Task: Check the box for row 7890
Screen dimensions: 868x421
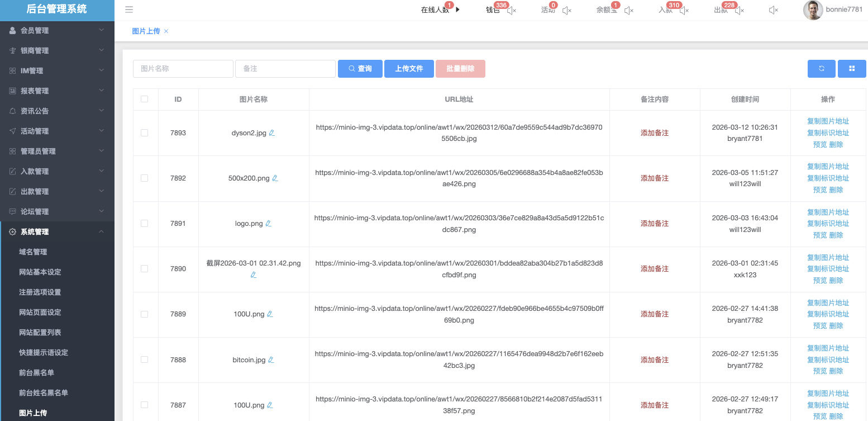Action: tap(145, 269)
